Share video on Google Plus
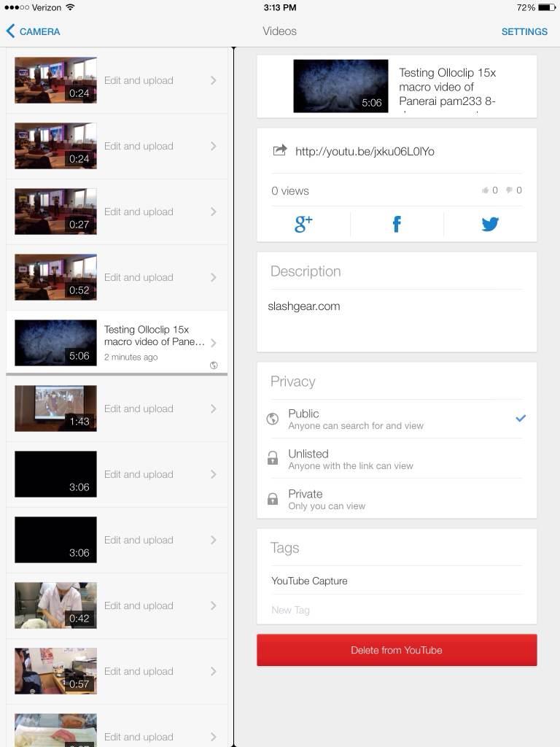The width and height of the screenshot is (560, 747). (303, 225)
